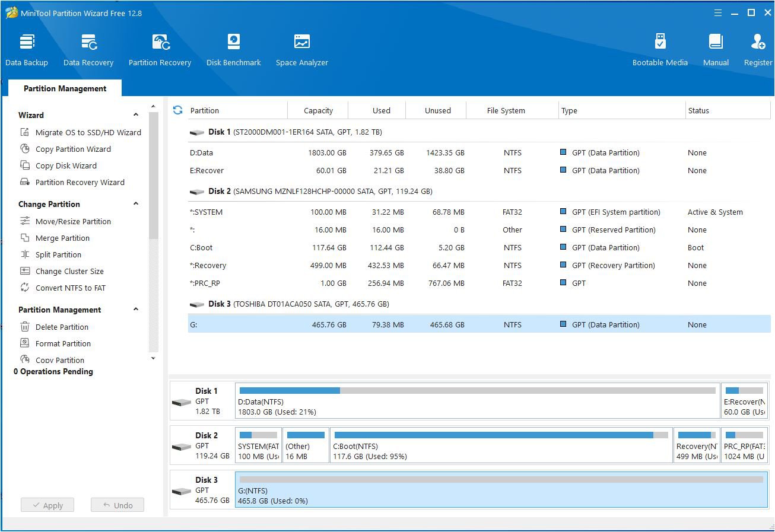The width and height of the screenshot is (775, 532).
Task: Click the Disk 3 TOSHIBA header row
Action: coord(479,304)
